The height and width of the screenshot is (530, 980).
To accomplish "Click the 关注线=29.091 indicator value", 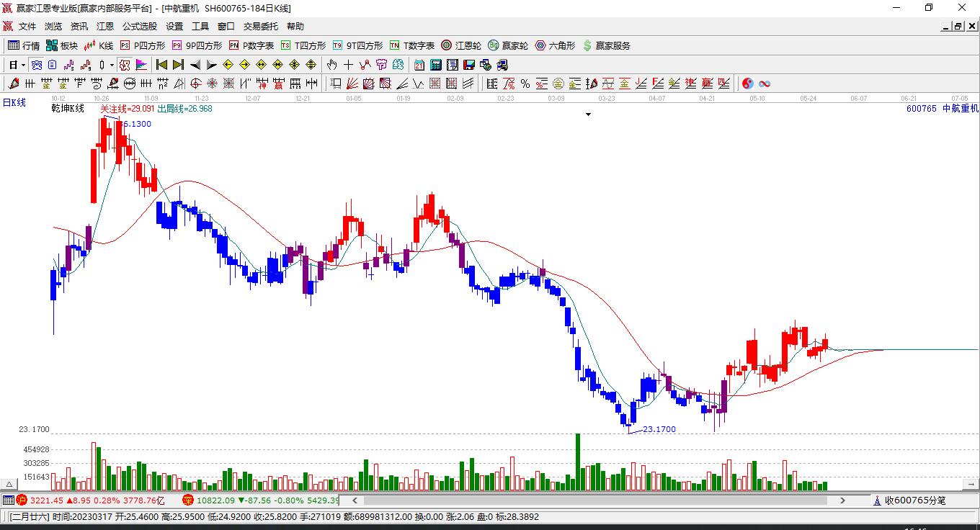I will pyautogui.click(x=128, y=109).
